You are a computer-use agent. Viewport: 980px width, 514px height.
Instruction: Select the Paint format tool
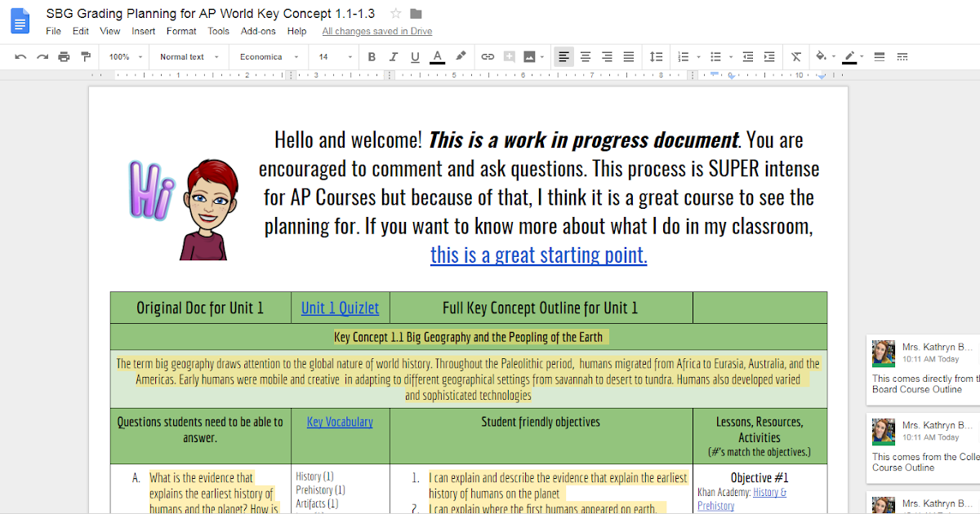point(86,56)
